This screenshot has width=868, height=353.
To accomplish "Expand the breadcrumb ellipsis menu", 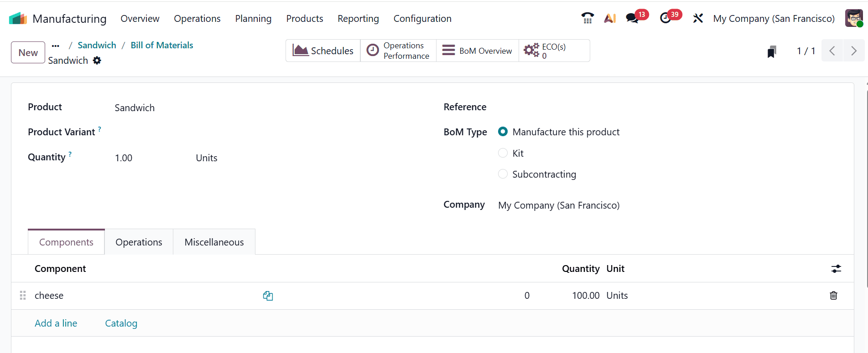I will (56, 45).
